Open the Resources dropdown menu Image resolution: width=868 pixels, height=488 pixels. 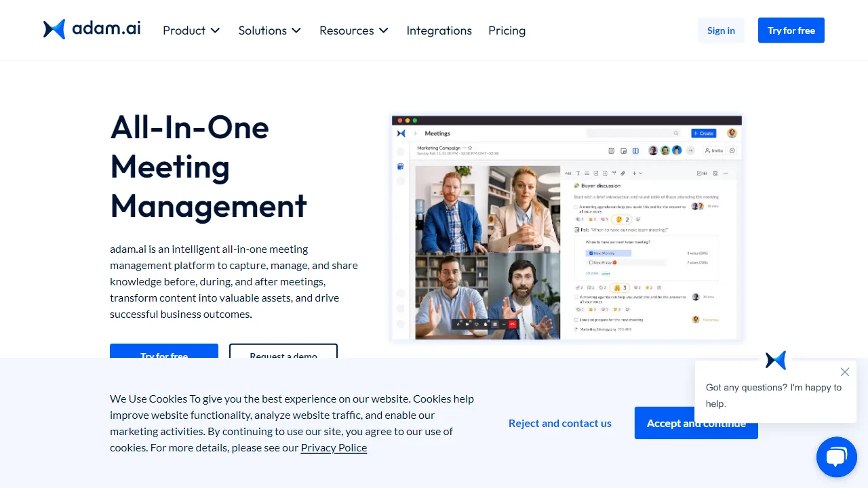point(354,30)
